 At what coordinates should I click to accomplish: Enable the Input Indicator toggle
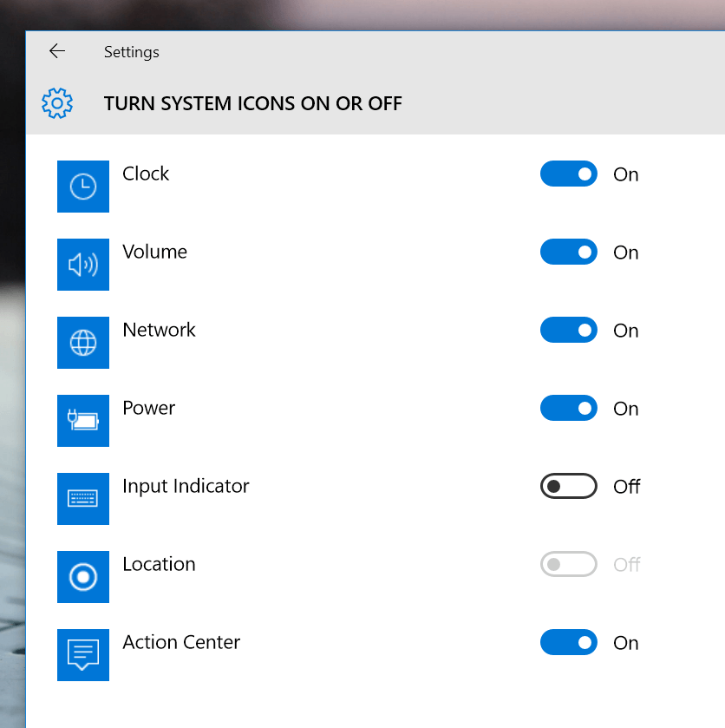tap(569, 486)
